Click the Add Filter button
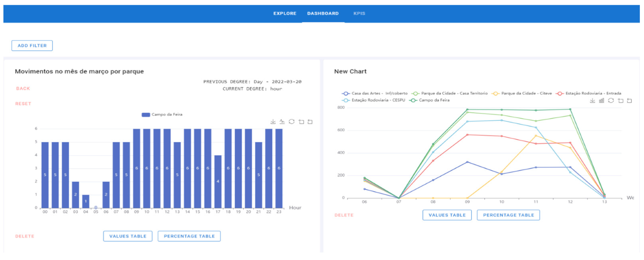 (32, 46)
